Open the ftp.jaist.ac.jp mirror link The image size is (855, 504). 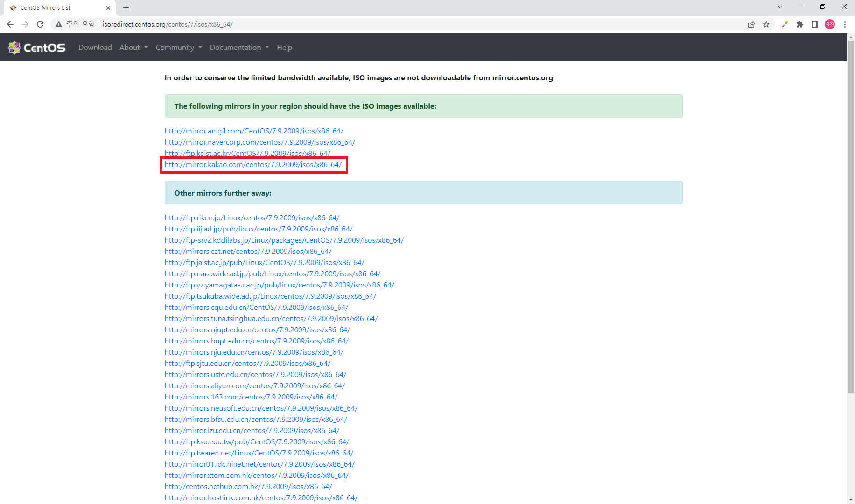265,263
